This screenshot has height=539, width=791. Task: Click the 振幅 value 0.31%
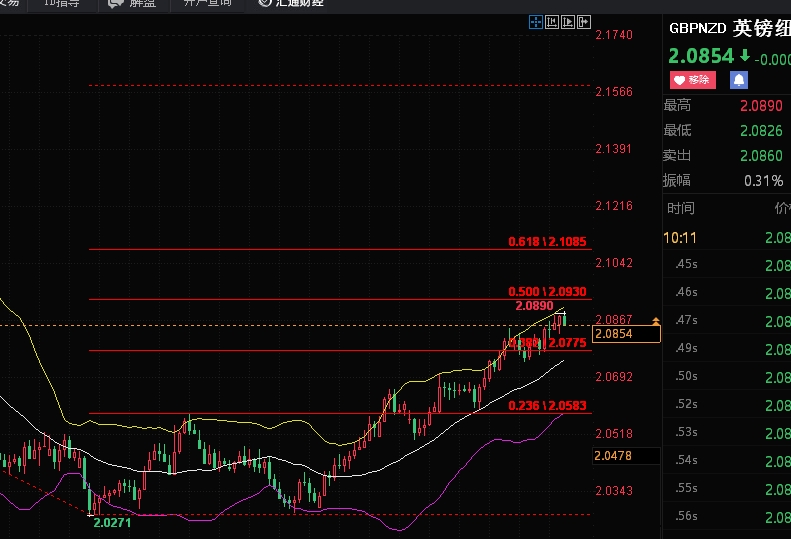click(763, 181)
